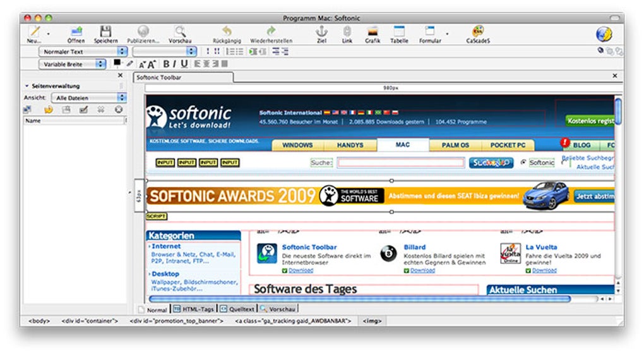Image resolution: width=644 pixels, height=354 pixels.
Task: Switch to HTML-Tags view tab
Action: 193,308
